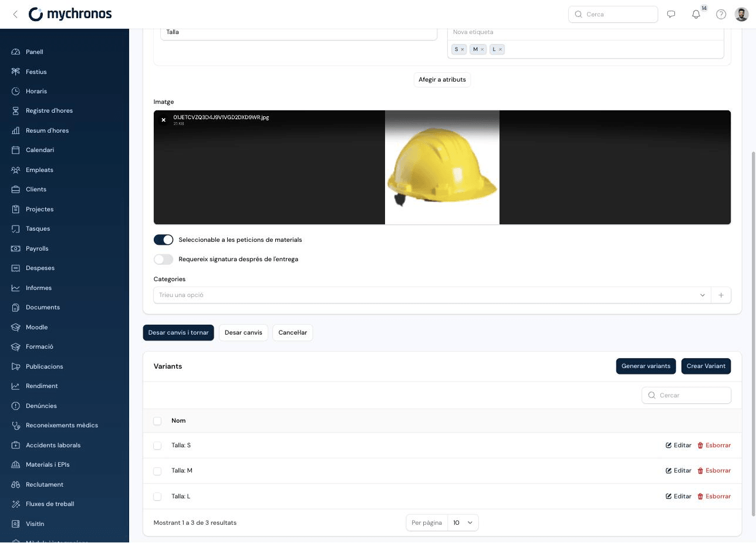Enable Requereix signatura després de l'entrega toggle
The height and width of the screenshot is (543, 756).
[x=163, y=259]
